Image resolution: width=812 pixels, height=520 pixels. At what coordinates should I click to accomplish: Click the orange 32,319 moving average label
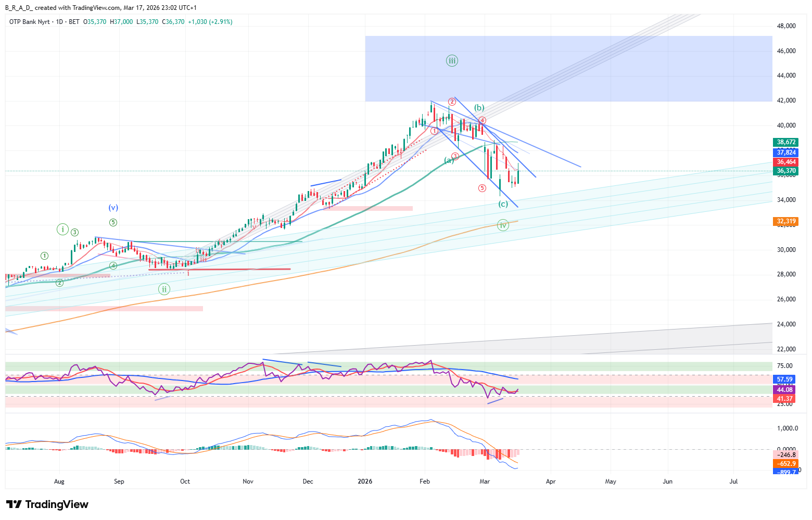pyautogui.click(x=786, y=221)
